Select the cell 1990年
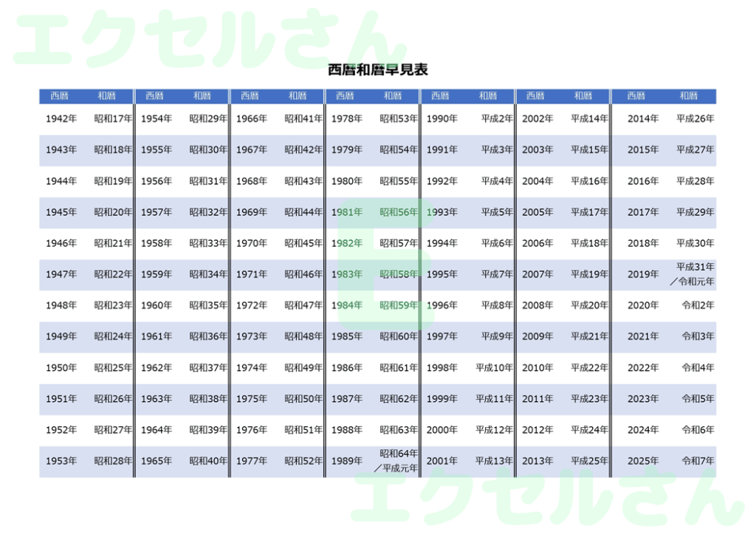 tap(441, 119)
